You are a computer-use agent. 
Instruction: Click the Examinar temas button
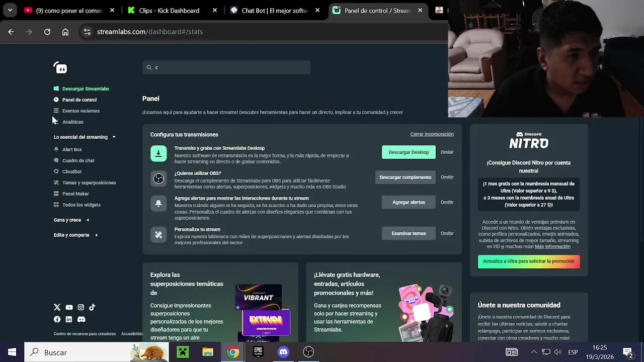pyautogui.click(x=409, y=233)
